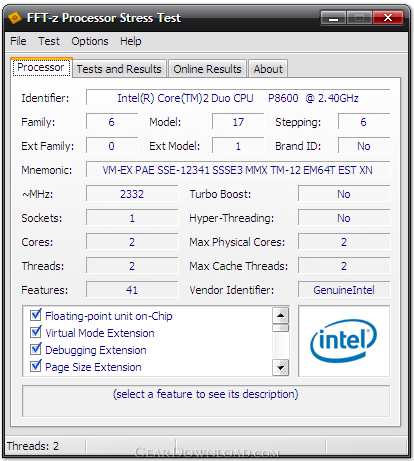This screenshot has width=414, height=461.
Task: Click Page Size Extension label text
Action: tap(93, 367)
